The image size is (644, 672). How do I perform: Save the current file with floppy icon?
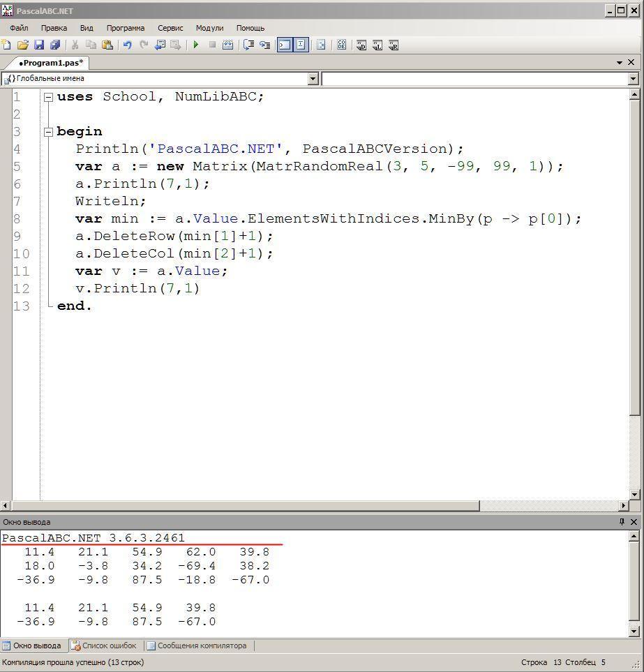(39, 45)
